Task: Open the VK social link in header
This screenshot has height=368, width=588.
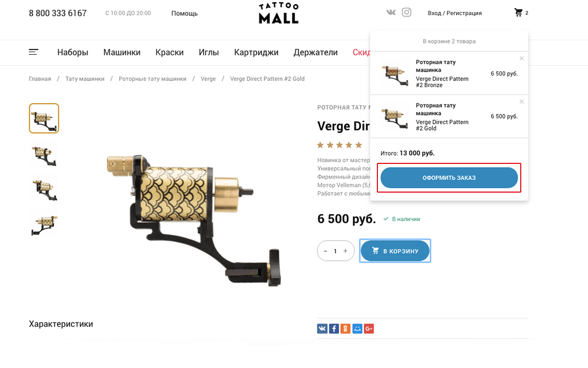Action: [x=391, y=13]
